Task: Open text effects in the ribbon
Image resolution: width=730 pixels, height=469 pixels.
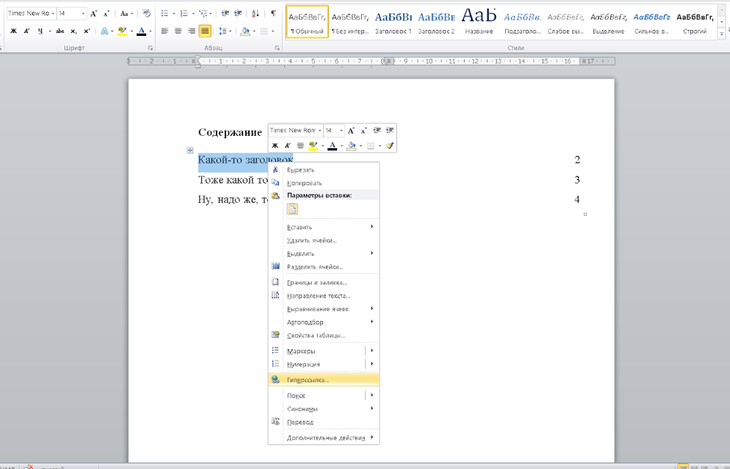Action: [x=105, y=31]
